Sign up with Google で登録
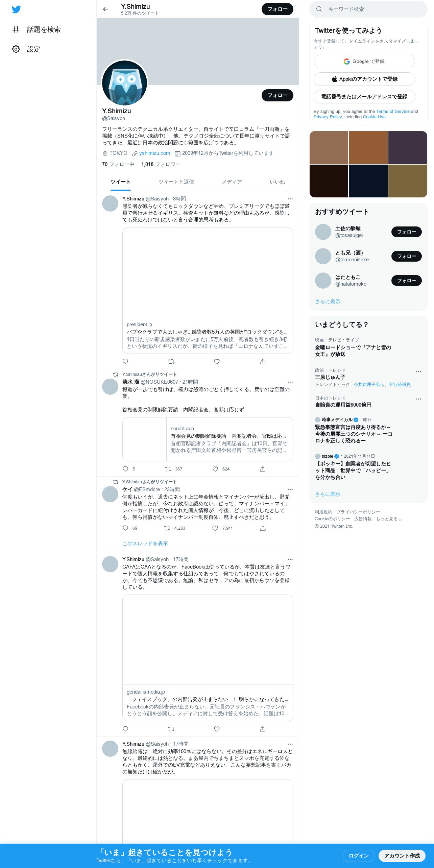434x868 pixels. point(364,62)
